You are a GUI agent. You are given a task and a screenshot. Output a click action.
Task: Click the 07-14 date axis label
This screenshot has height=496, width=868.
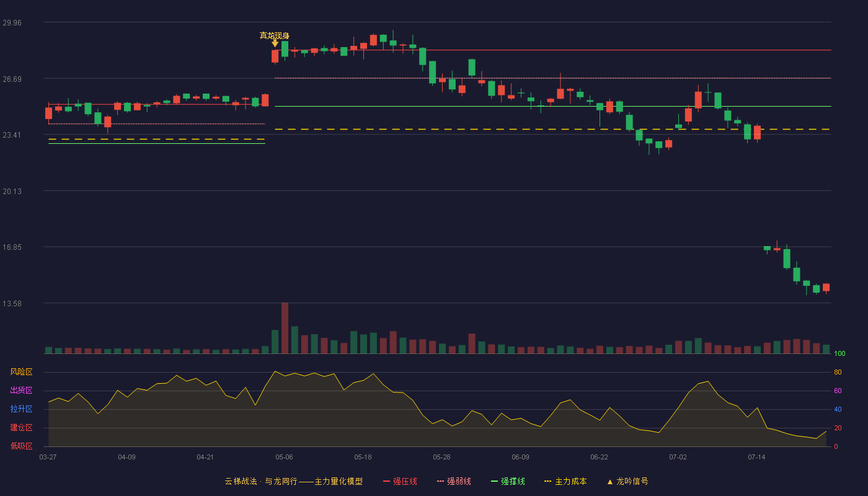[756, 457]
